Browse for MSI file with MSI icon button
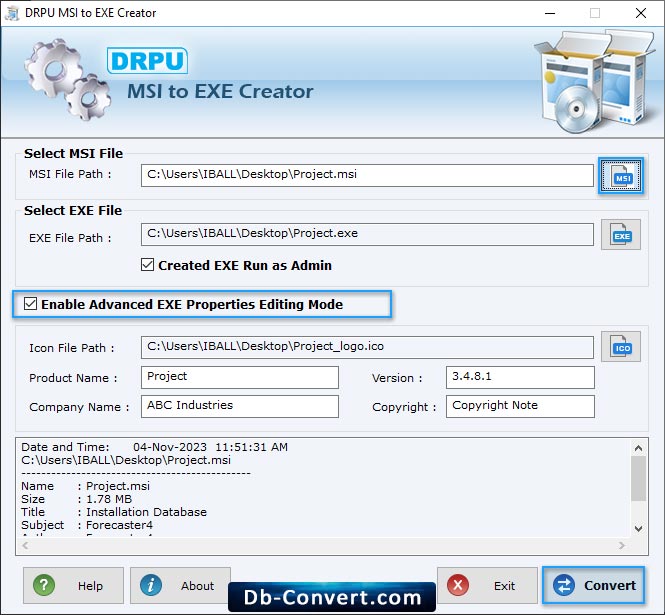Screen dimensions: 665x615 [x=620, y=176]
